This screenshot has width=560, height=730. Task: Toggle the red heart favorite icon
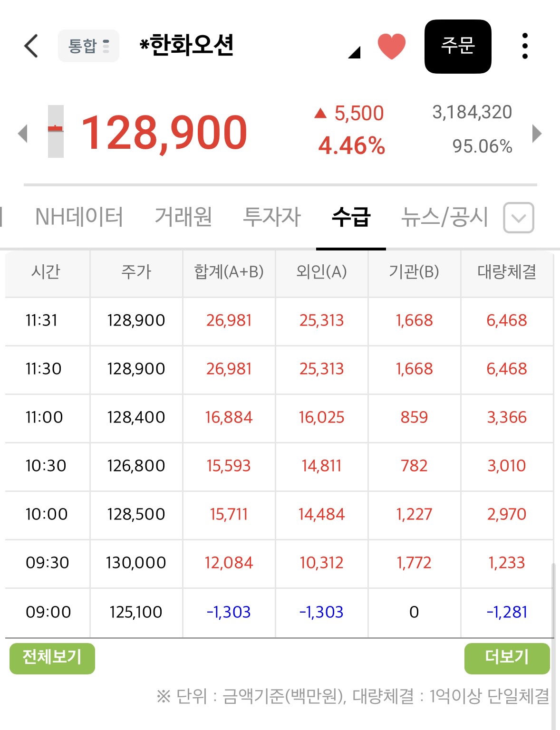click(x=392, y=47)
